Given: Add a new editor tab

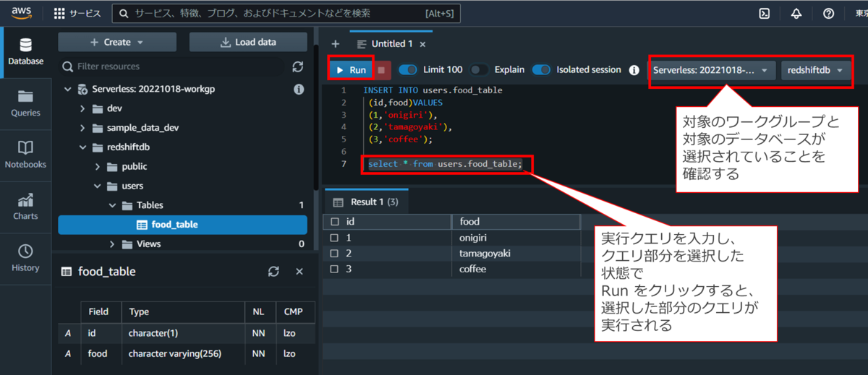Looking at the screenshot, I should [x=335, y=44].
